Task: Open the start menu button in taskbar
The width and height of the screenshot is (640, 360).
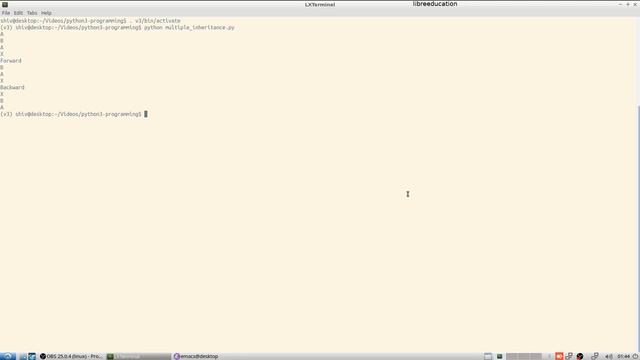Action: [x=8, y=356]
